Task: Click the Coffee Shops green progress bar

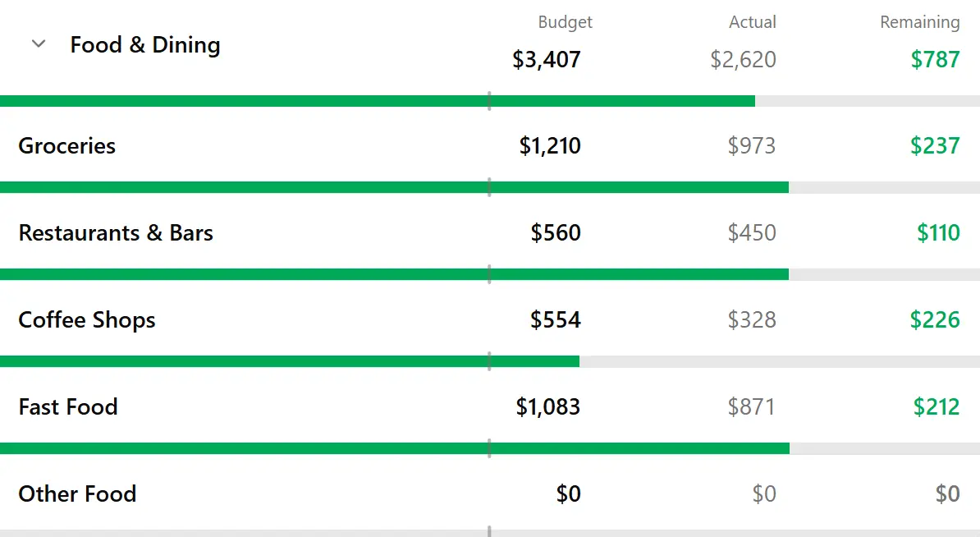Action: coord(290,361)
